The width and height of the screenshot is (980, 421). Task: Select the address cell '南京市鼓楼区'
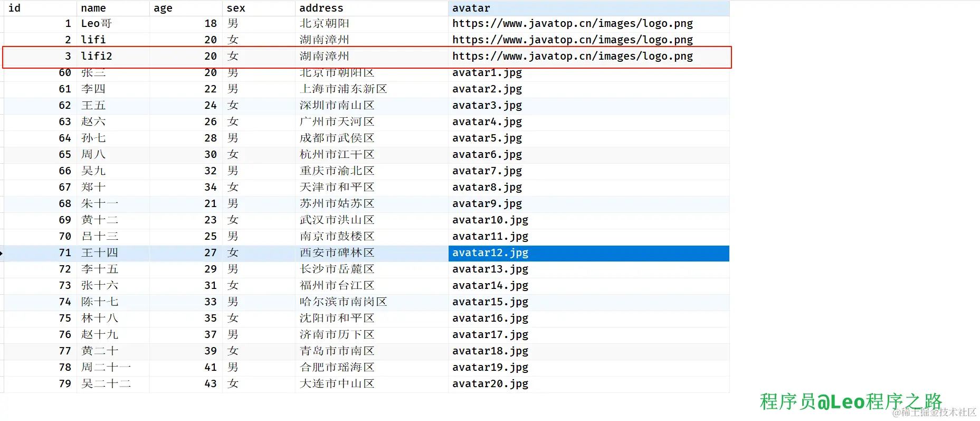tap(372, 237)
